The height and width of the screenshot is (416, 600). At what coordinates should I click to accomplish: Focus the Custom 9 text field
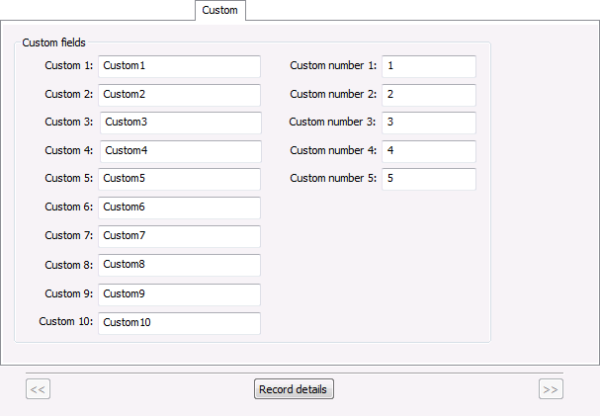[x=179, y=294]
